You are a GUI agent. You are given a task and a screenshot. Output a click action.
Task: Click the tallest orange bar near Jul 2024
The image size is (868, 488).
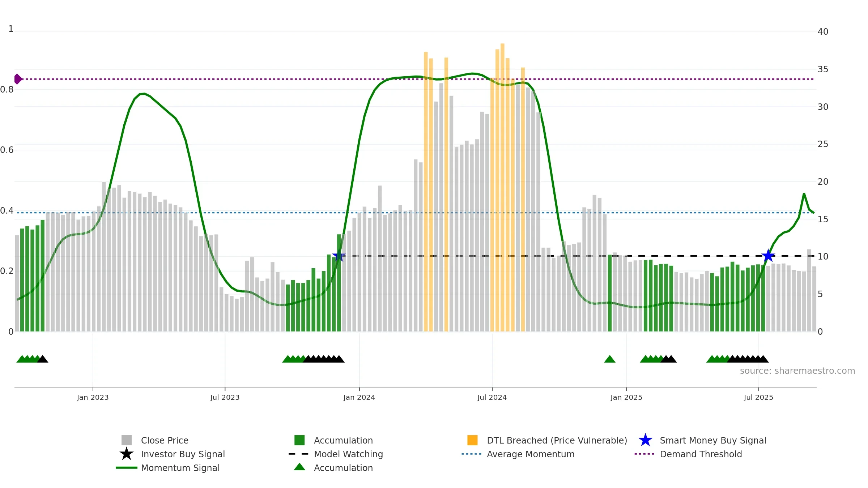coord(502,187)
